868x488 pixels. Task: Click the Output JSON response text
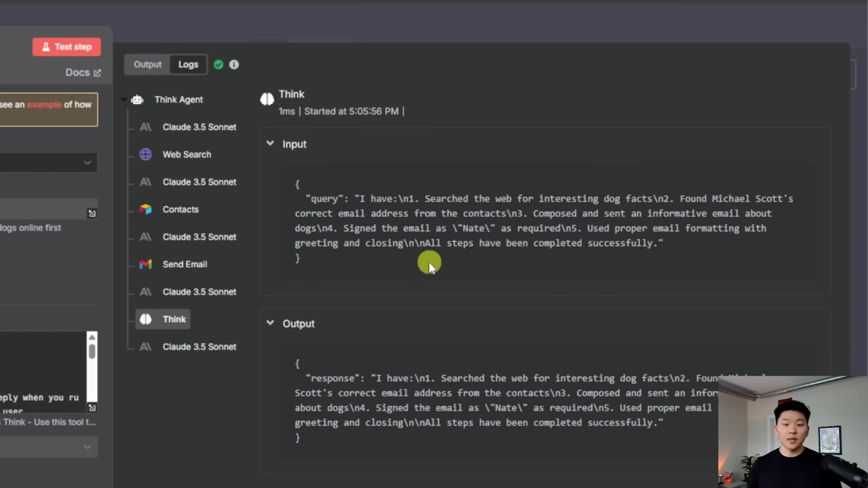point(530,400)
